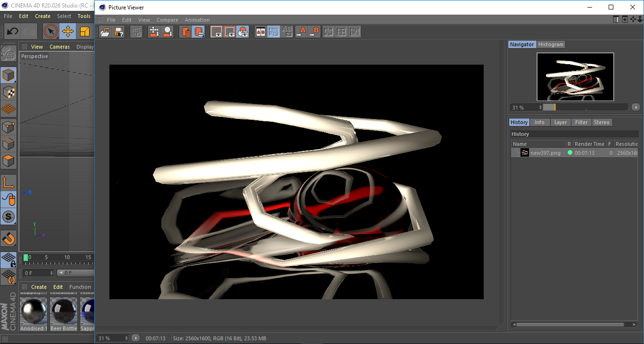
Task: Switch to the Layer tab
Action: click(x=561, y=122)
